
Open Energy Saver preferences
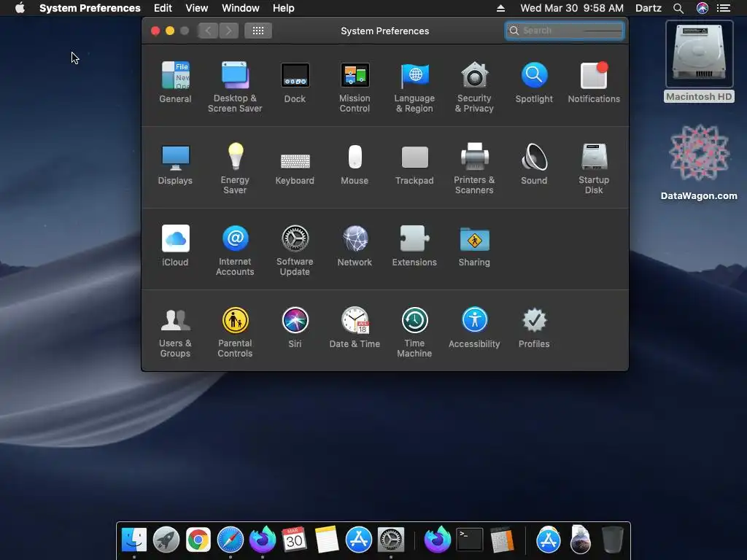(235, 168)
